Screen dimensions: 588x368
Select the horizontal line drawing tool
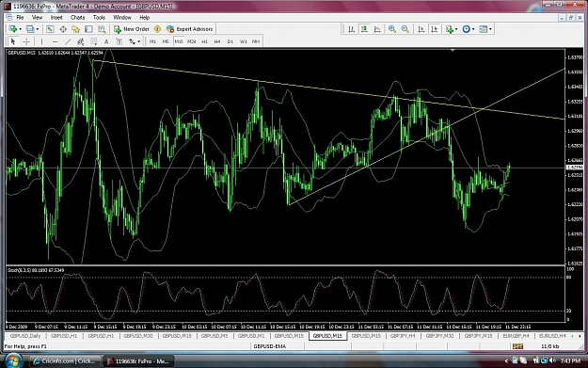pyautogui.click(x=56, y=41)
